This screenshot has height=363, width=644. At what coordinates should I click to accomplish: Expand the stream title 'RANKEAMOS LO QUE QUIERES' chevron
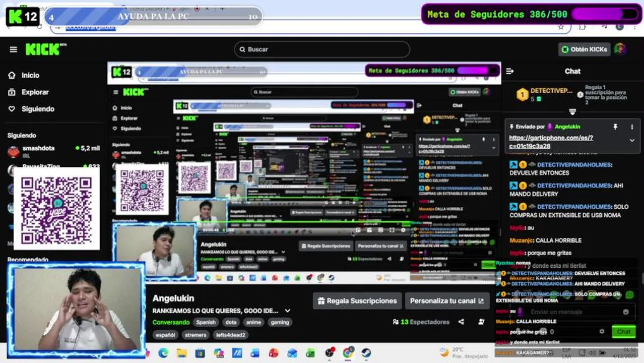pos(288,311)
